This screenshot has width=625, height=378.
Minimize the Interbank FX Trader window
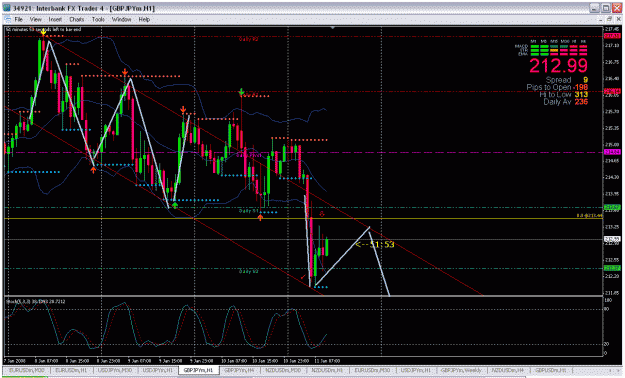[594, 8]
